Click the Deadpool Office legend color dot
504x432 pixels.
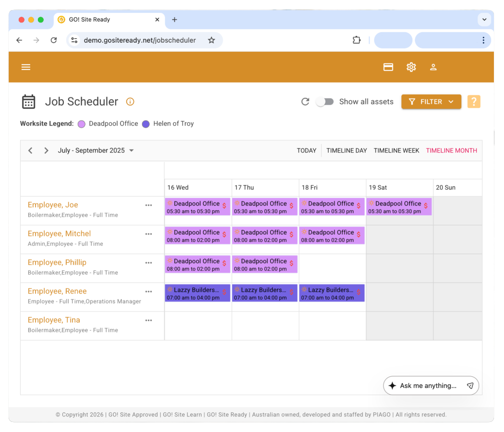(81, 124)
